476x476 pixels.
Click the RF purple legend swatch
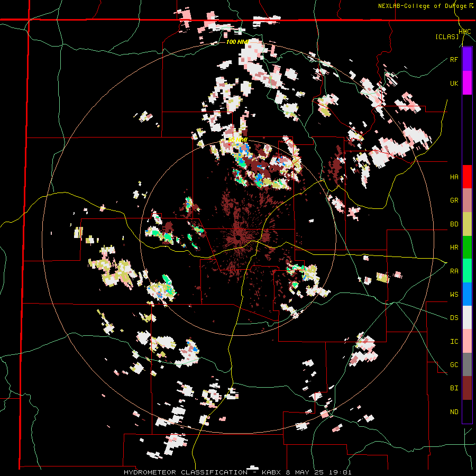(467, 59)
